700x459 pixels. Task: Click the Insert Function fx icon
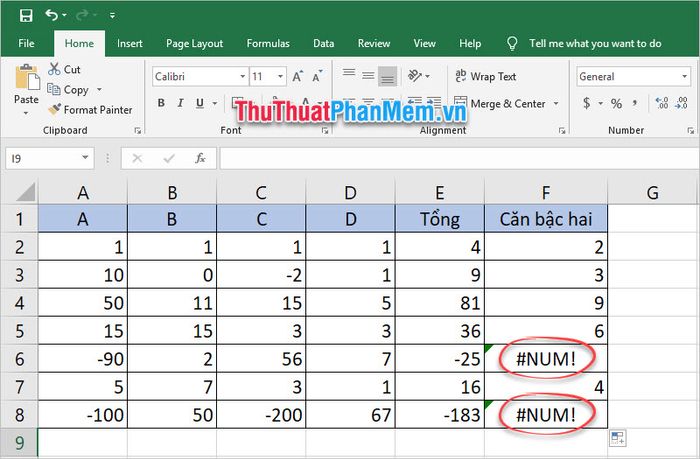click(x=200, y=158)
